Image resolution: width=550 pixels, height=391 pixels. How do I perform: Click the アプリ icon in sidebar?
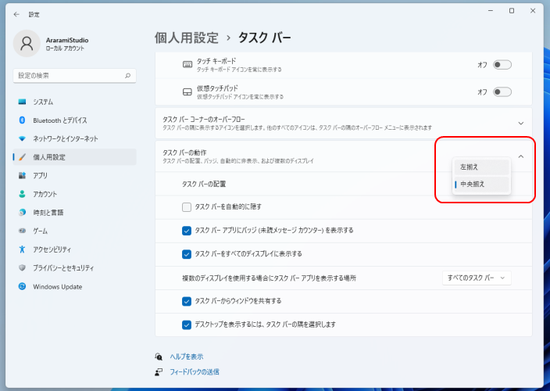22,175
